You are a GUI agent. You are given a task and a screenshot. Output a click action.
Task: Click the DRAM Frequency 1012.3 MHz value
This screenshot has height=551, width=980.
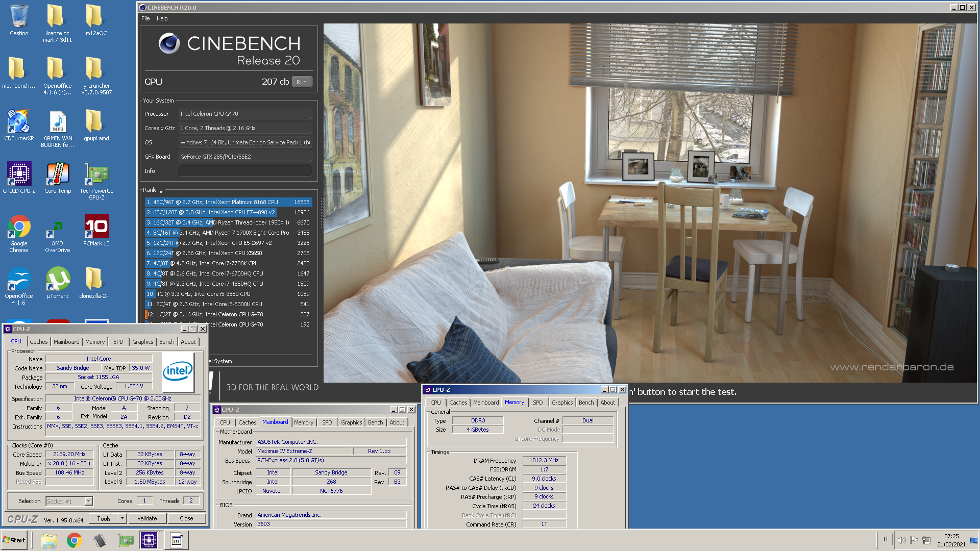pyautogui.click(x=544, y=460)
